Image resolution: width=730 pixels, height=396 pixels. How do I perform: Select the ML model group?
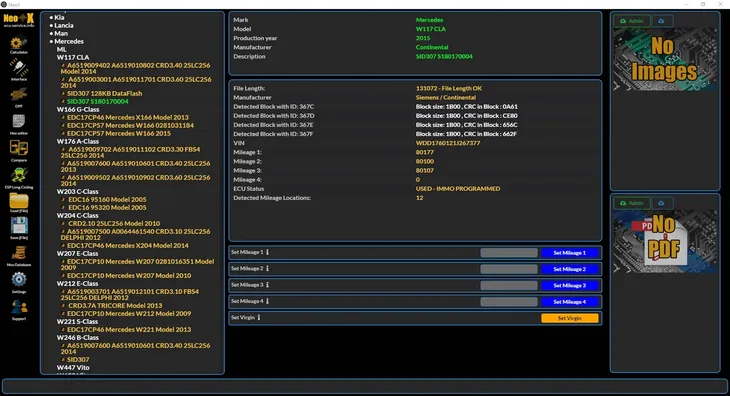point(61,49)
